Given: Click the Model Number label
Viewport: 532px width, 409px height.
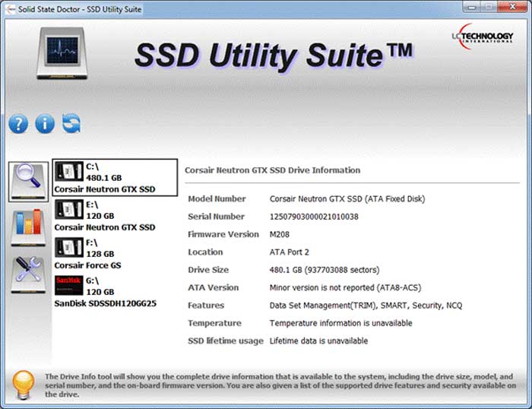Looking at the screenshot, I should tap(217, 199).
